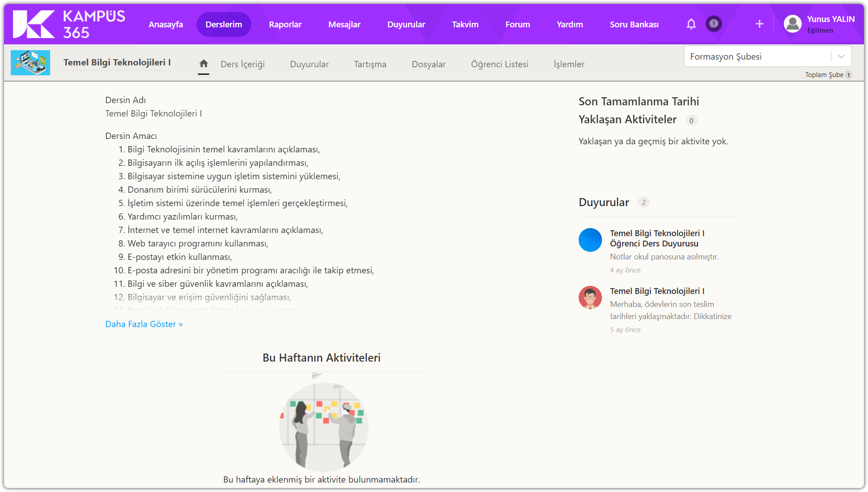Click the plus icon in header
868x492 pixels.
759,24
